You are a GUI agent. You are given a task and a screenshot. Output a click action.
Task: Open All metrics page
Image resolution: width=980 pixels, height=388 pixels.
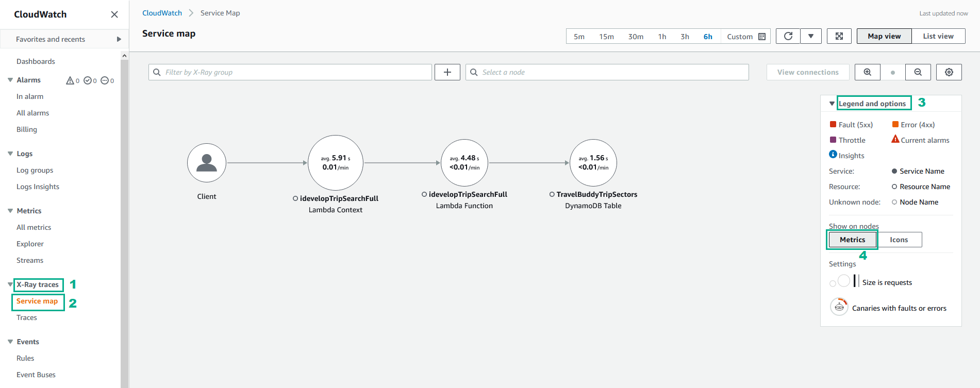(34, 227)
